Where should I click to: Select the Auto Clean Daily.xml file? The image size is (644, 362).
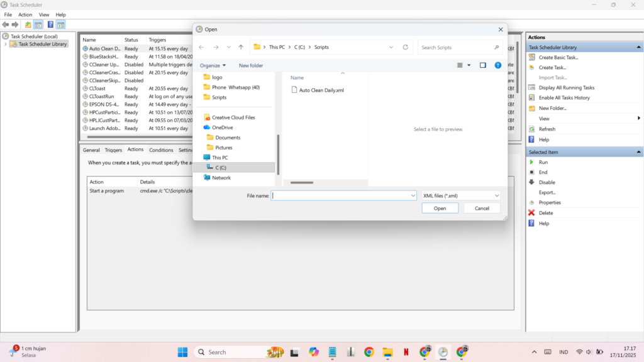[321, 90]
